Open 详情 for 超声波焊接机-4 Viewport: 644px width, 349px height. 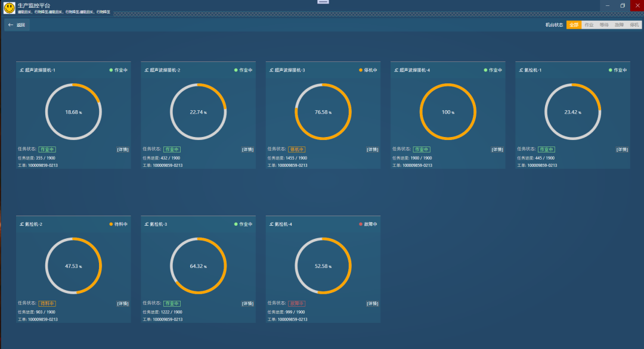(497, 149)
